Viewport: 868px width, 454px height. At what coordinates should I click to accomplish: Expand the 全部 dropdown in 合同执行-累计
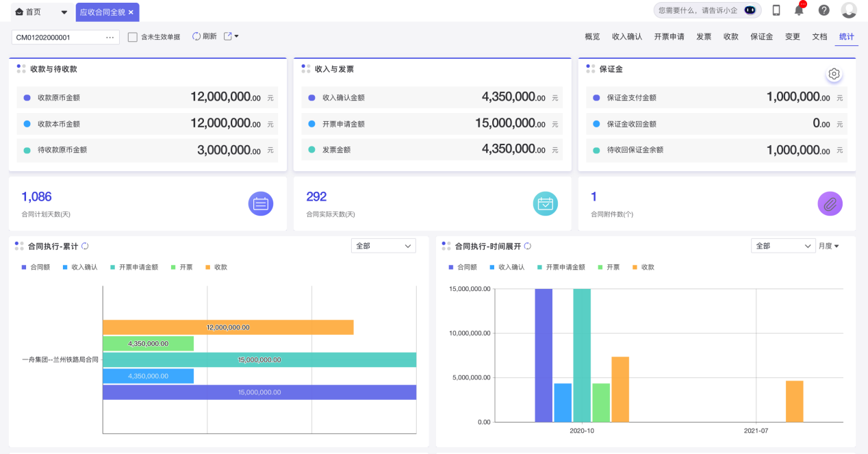tap(383, 246)
